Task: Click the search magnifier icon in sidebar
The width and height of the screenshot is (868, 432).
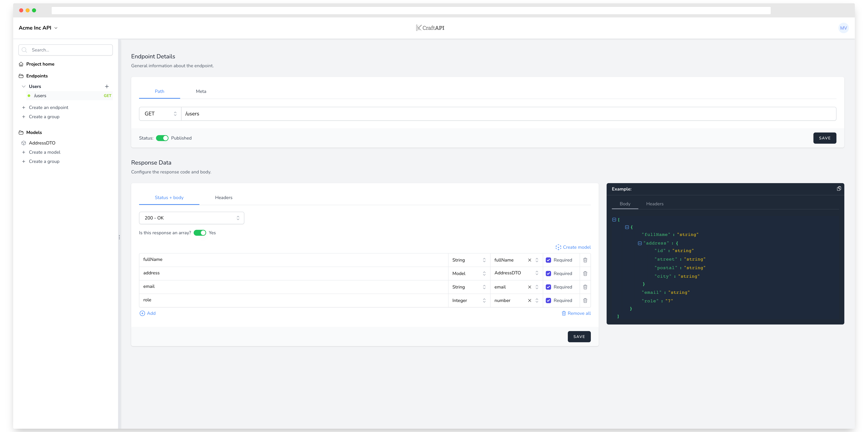Action: click(24, 49)
